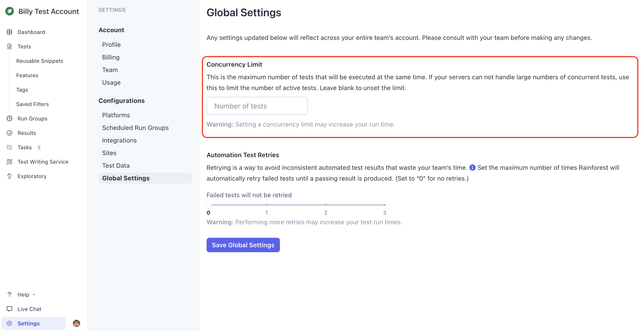Click the Tests document icon
This screenshot has height=331, width=644.
(9, 47)
